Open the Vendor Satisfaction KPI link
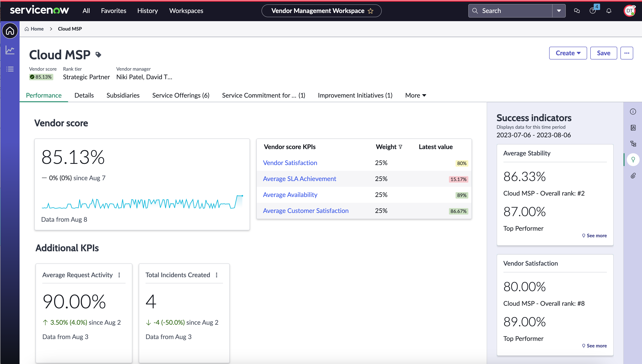 (290, 163)
